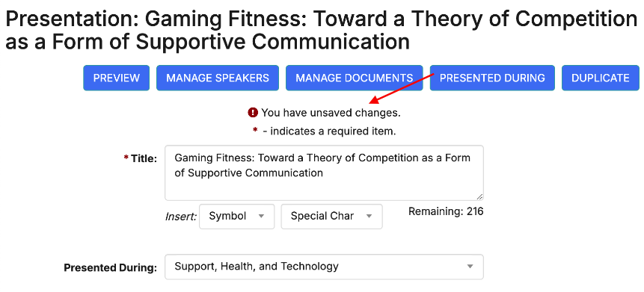Click the Title textarea resize handle
This screenshot has width=644, height=292.
479,196
